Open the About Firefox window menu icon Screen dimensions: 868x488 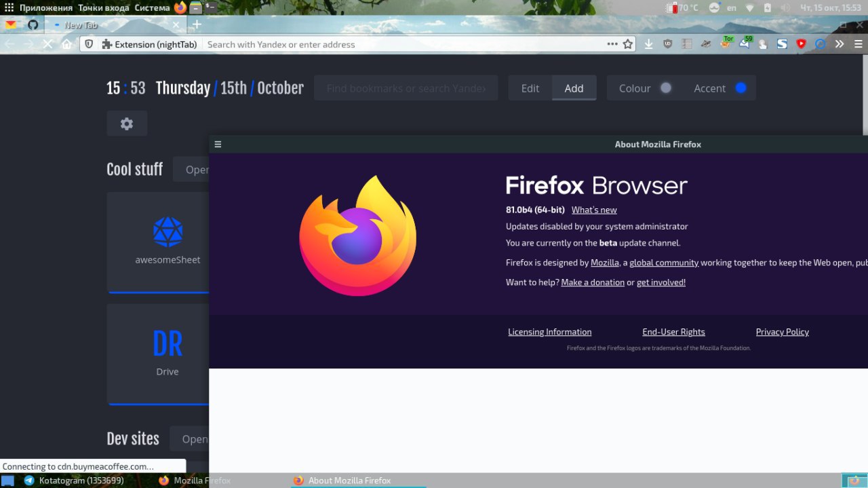coord(218,144)
